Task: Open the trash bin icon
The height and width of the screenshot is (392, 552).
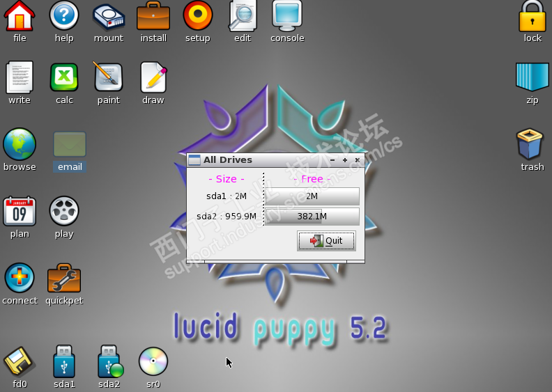Action: pos(530,144)
